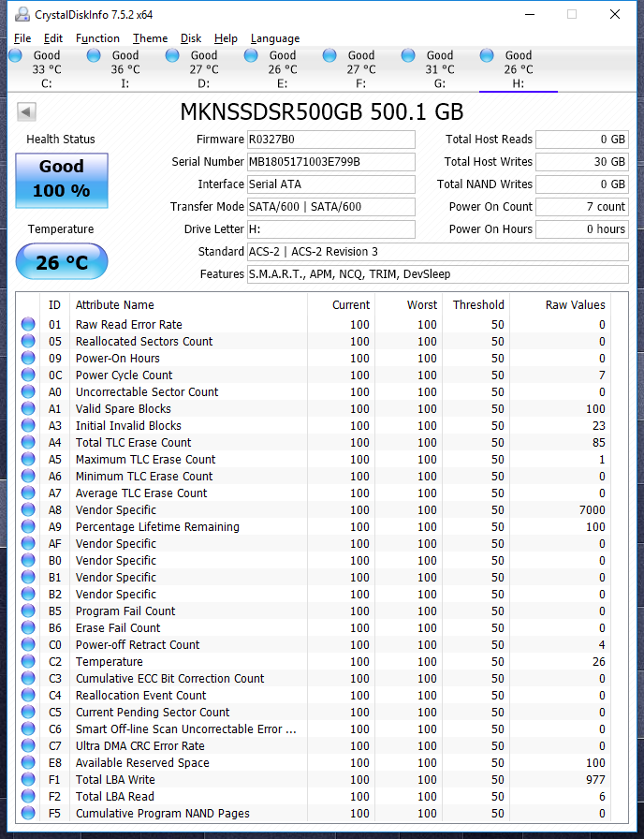Open the Language menu

pos(274,38)
